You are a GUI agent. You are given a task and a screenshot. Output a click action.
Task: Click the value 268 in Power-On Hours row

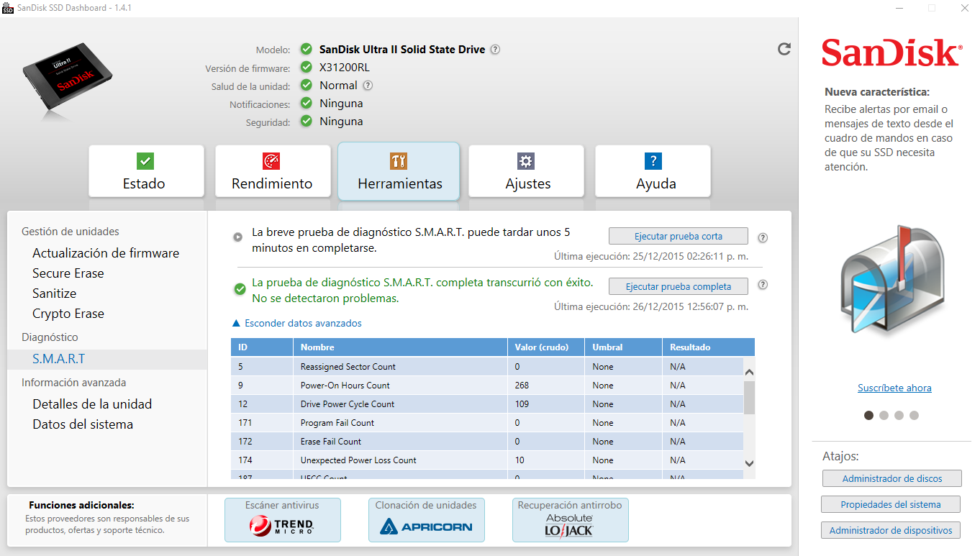point(522,386)
